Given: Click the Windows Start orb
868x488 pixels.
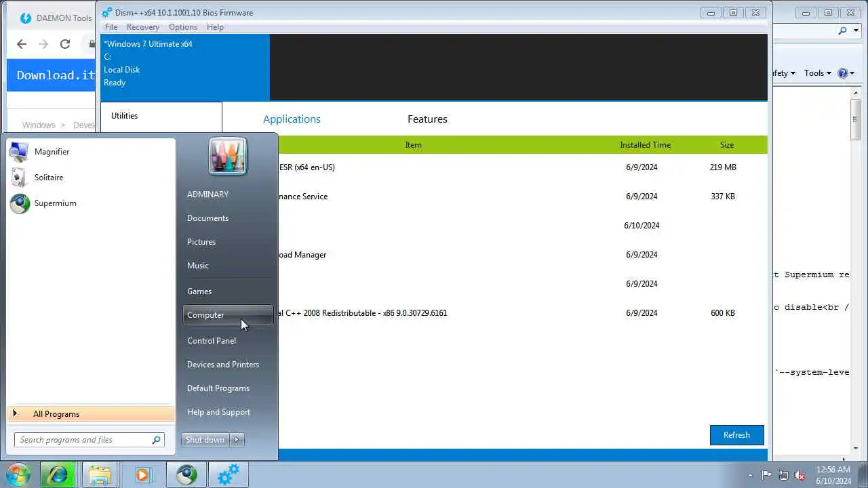Looking at the screenshot, I should (x=18, y=474).
